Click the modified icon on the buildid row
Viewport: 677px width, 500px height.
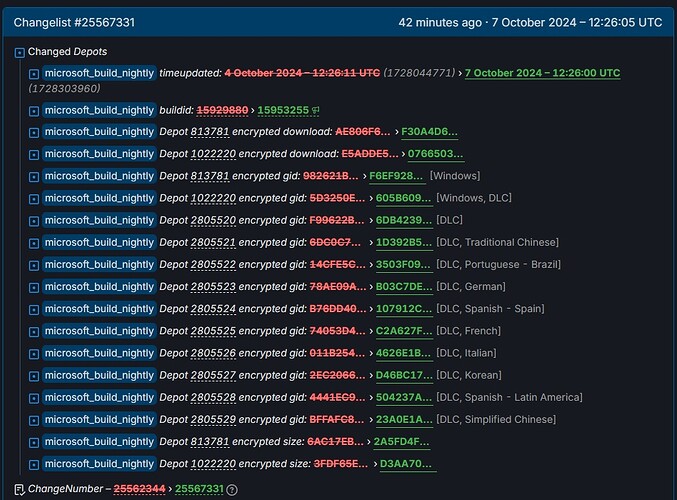pos(34,111)
